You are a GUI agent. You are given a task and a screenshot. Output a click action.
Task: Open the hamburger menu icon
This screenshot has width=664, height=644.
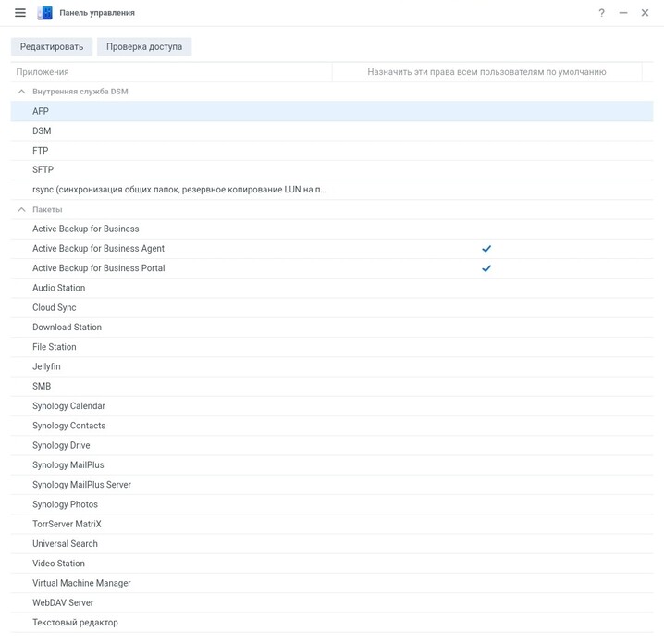tap(20, 13)
